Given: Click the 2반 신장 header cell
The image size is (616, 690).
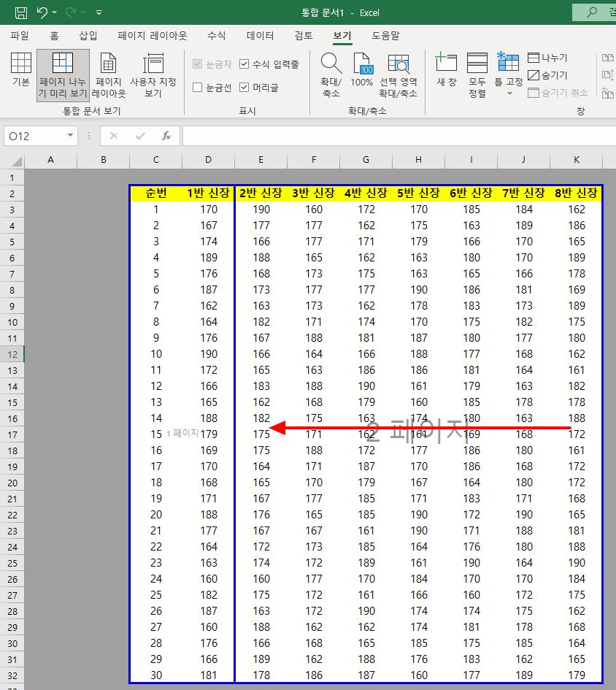Looking at the screenshot, I should pyautogui.click(x=261, y=193).
